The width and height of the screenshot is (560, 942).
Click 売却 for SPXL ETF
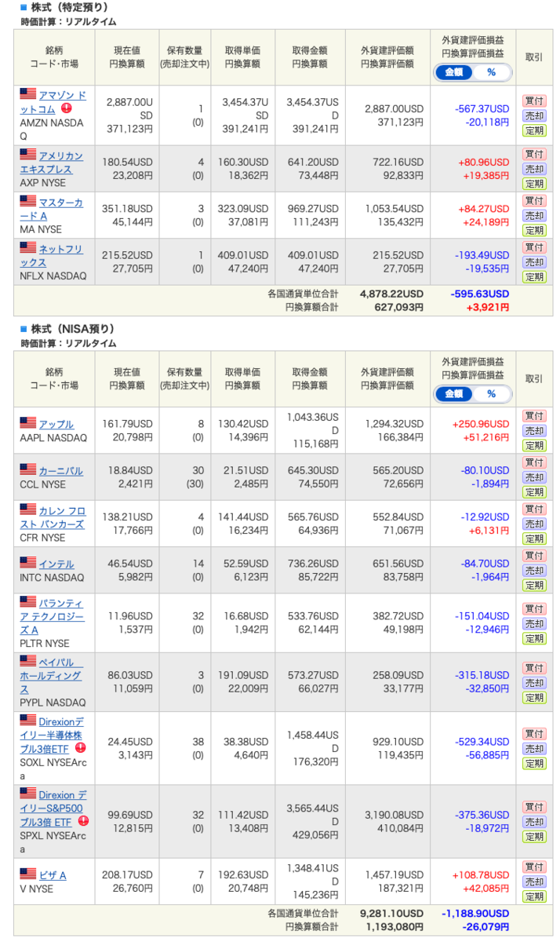(534, 822)
